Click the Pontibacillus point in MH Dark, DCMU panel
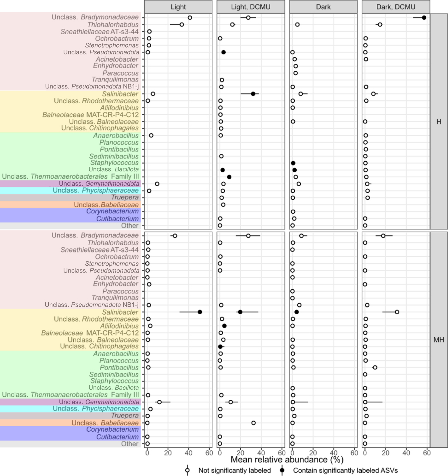Screen dimensions: 448x476 375,367
